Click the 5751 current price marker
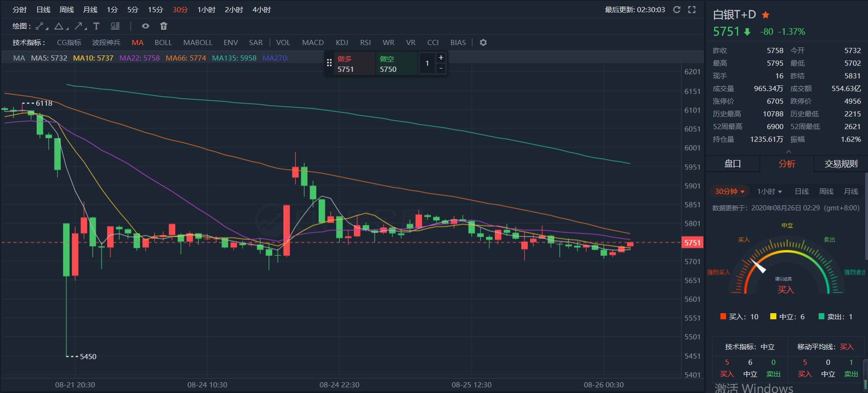Image resolution: width=868 pixels, height=393 pixels. coord(692,242)
